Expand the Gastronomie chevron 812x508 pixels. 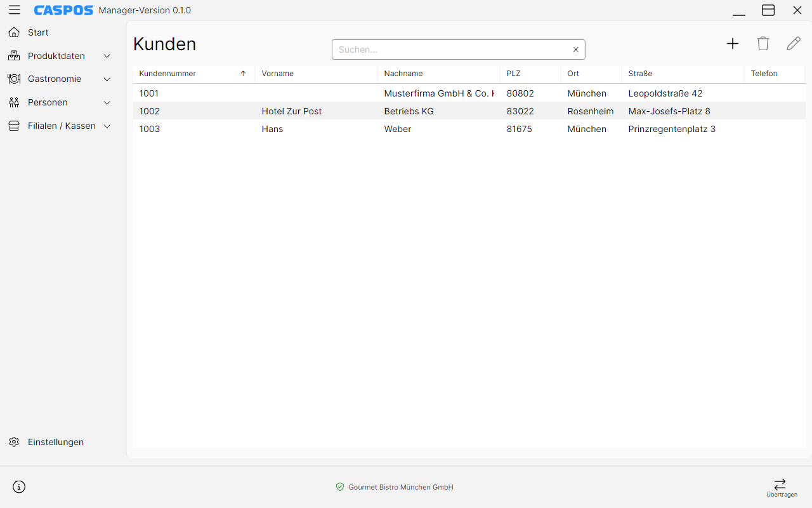point(107,79)
